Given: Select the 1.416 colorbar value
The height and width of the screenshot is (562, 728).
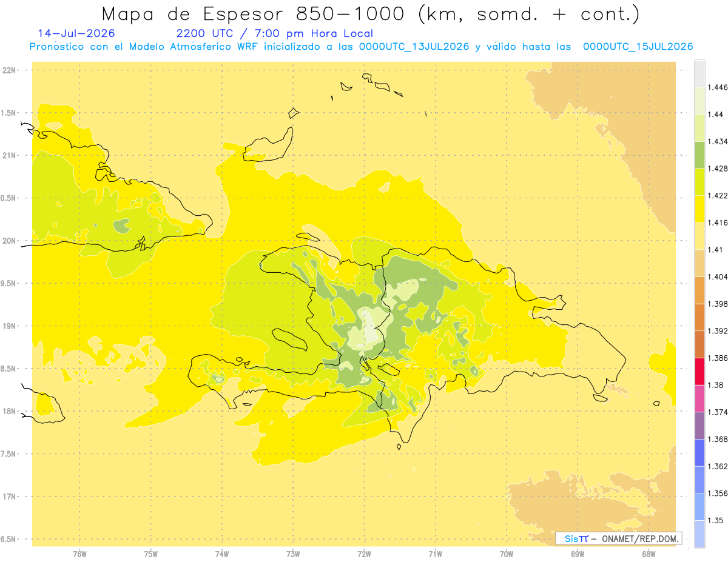Looking at the screenshot, I should point(717,222).
